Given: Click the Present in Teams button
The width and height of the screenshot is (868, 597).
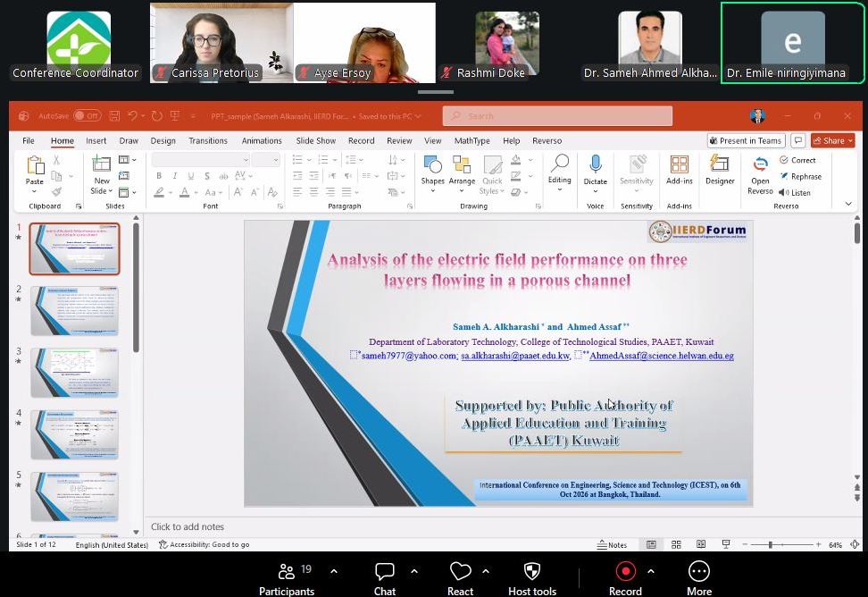Looking at the screenshot, I should point(747,140).
